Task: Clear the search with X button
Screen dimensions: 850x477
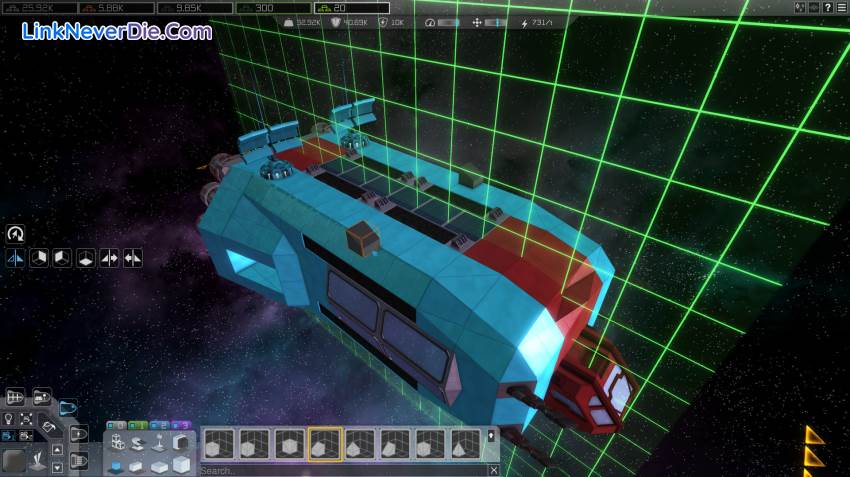Action: pos(493,470)
